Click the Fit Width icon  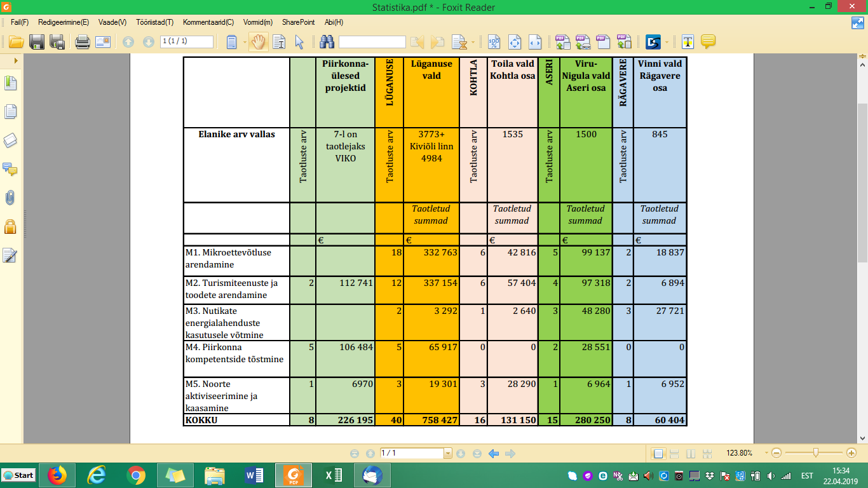pos(535,42)
